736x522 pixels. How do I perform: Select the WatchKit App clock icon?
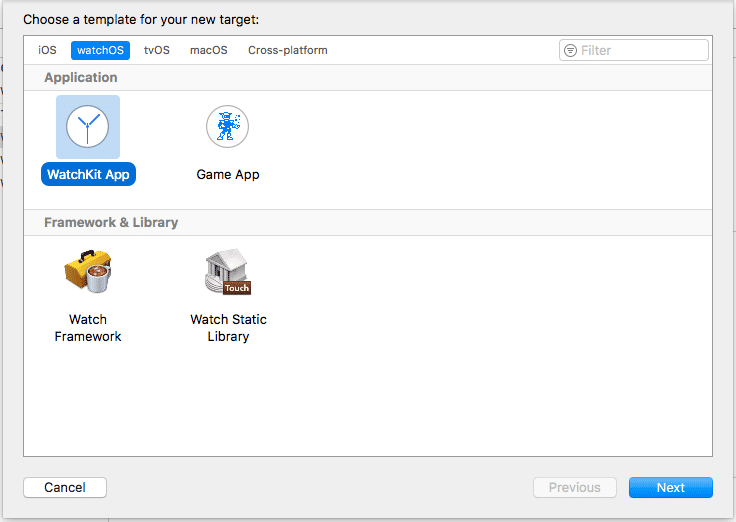pyautogui.click(x=88, y=127)
